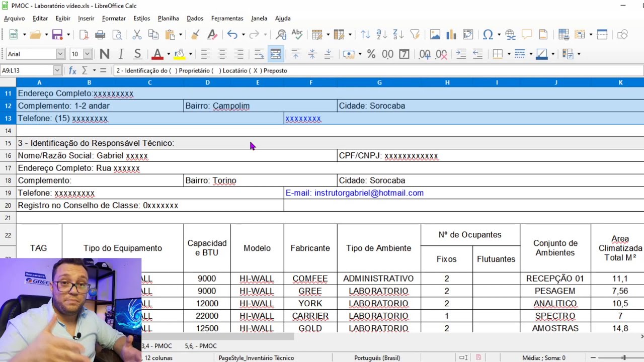Toggle bold N formatting

click(105, 54)
